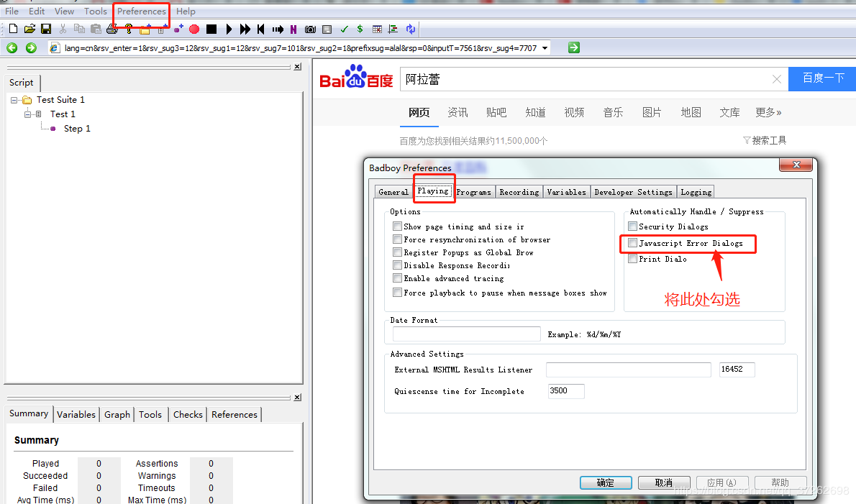The width and height of the screenshot is (856, 504).
Task: Click the Date Format input field
Action: point(467,334)
